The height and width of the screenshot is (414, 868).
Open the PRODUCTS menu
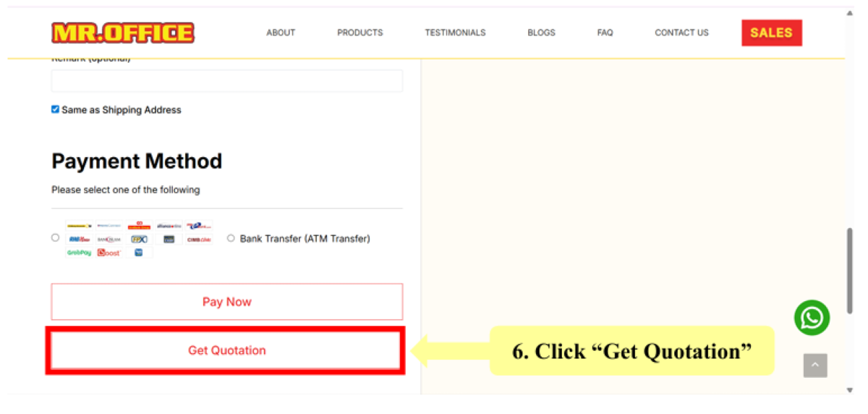click(x=359, y=33)
